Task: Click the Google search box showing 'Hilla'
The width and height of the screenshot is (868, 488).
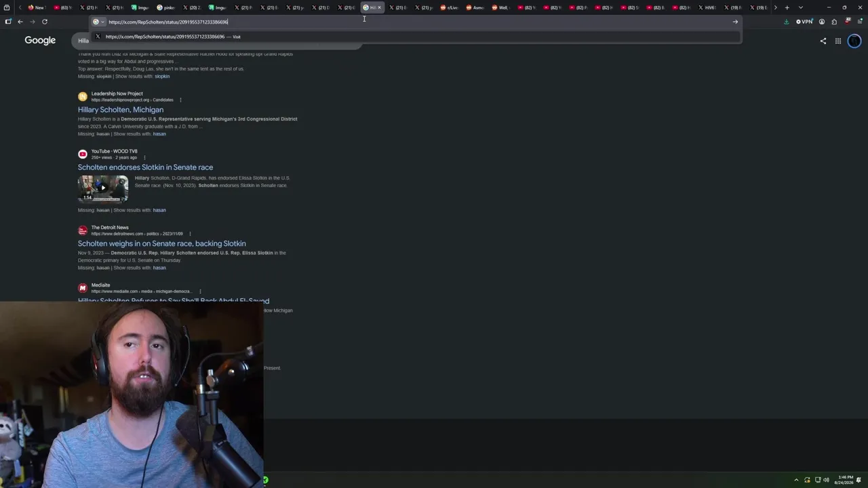Action: point(217,41)
